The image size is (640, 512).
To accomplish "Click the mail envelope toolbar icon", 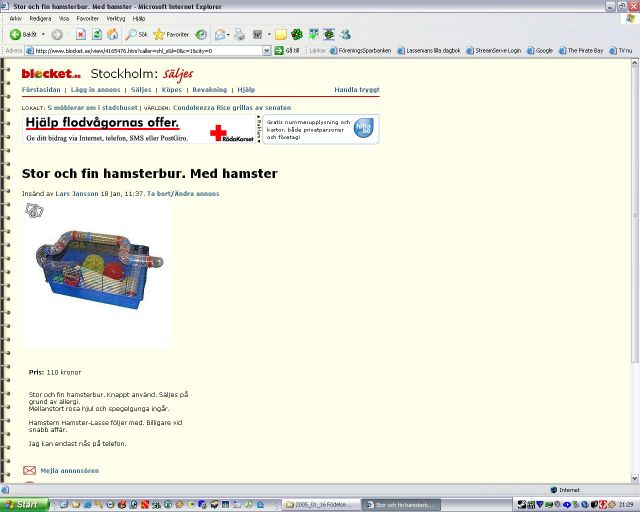I will coord(220,35).
